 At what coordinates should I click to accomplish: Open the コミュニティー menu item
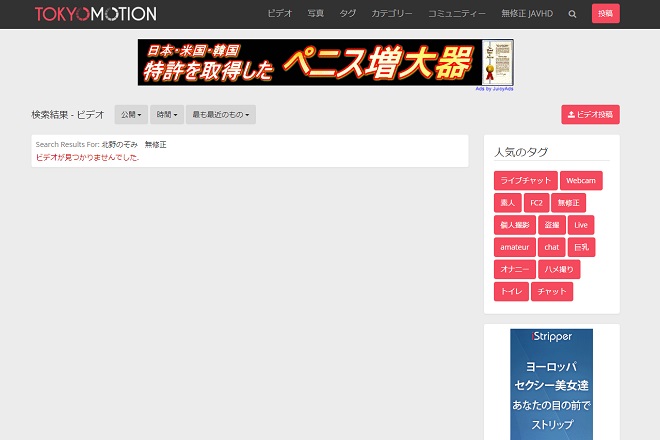[x=457, y=13]
